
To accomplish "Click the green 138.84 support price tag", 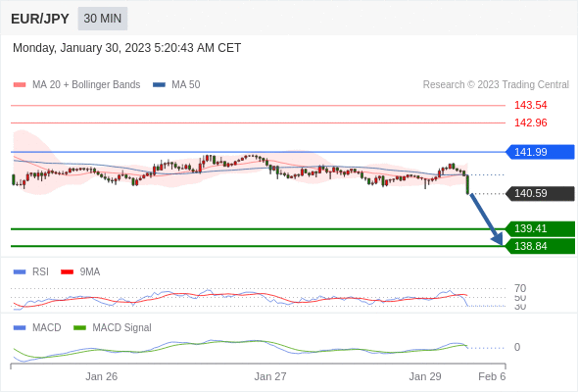I will (x=540, y=246).
